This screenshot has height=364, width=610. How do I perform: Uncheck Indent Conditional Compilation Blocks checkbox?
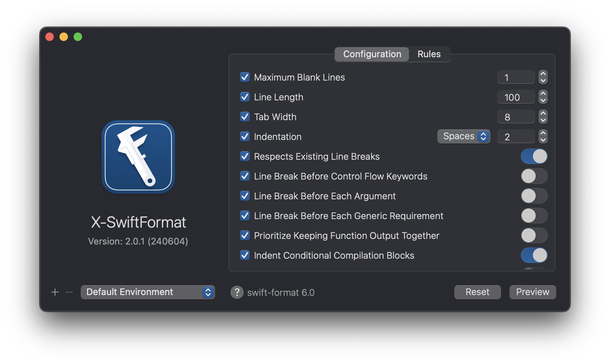coord(245,255)
